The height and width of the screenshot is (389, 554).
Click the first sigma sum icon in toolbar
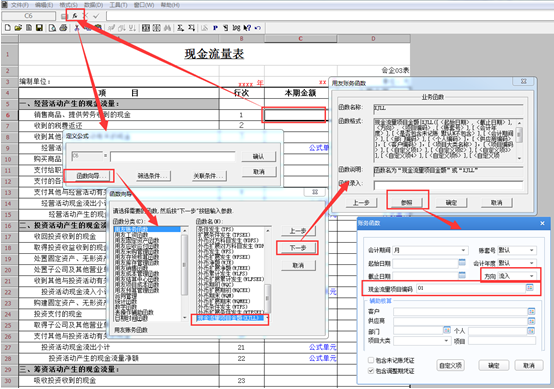point(180,28)
